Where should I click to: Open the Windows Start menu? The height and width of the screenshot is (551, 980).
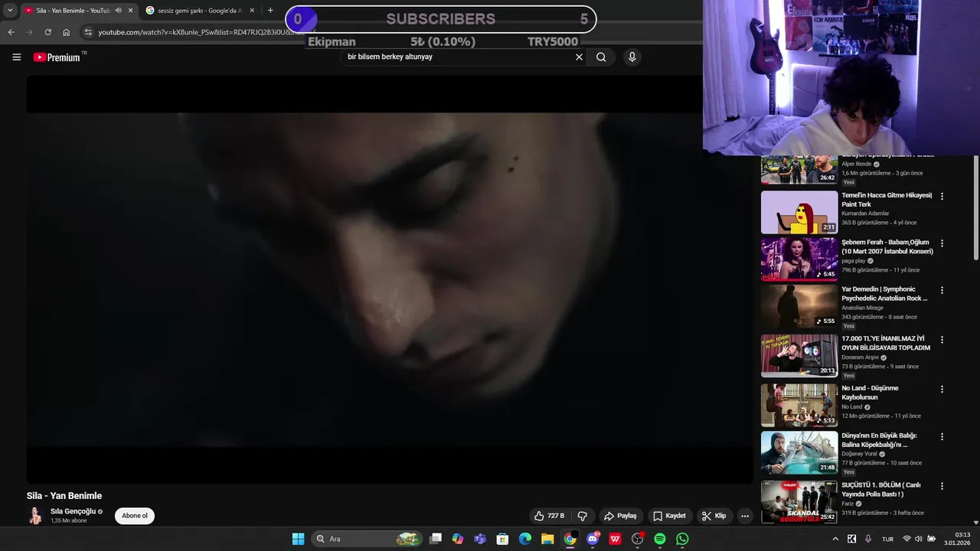[298, 539]
